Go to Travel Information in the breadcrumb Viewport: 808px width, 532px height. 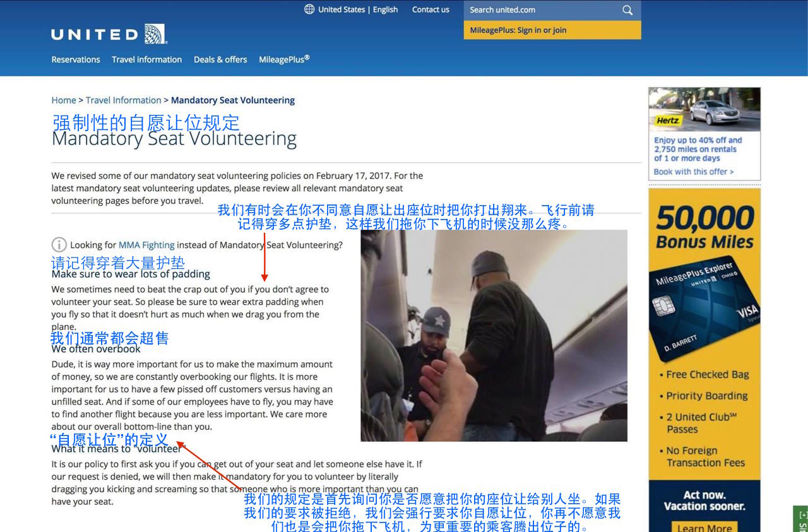coord(124,100)
